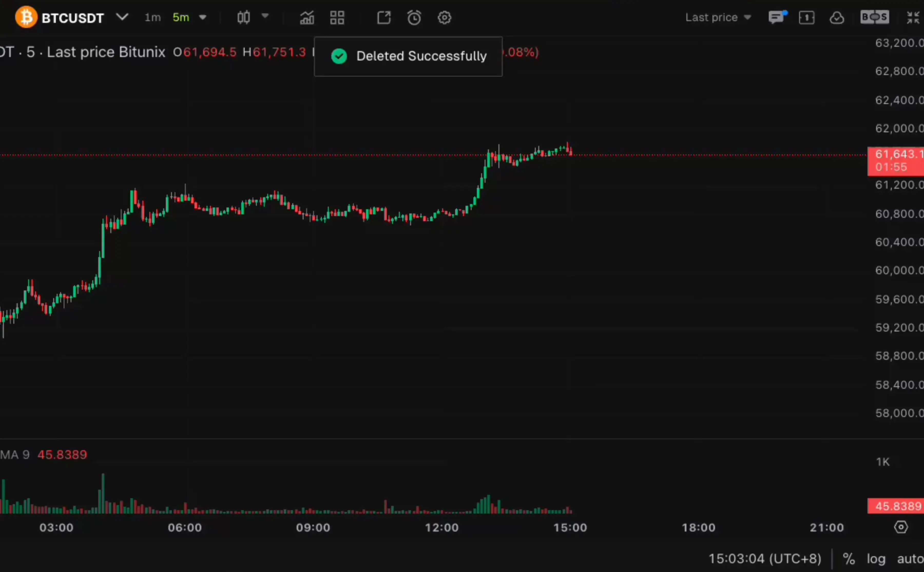The width and height of the screenshot is (924, 572).
Task: Click the 15:03:04 (UTC+8) timezone label
Action: (765, 559)
